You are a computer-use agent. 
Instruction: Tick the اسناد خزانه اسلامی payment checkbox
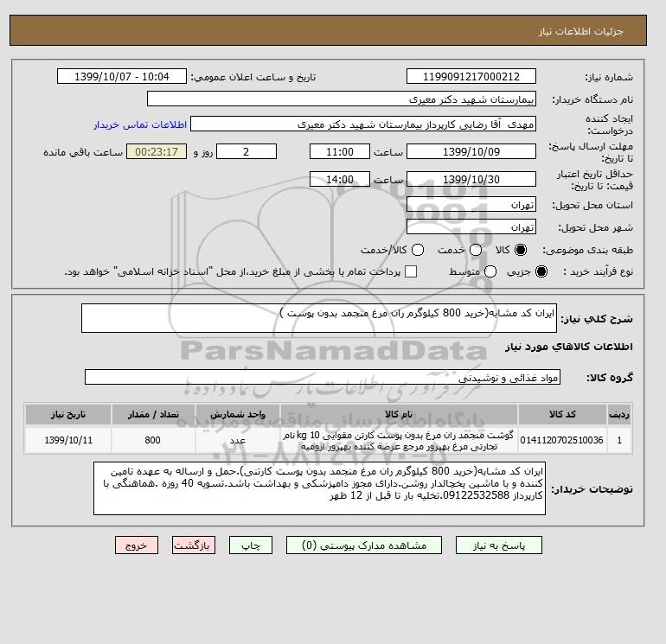411,271
